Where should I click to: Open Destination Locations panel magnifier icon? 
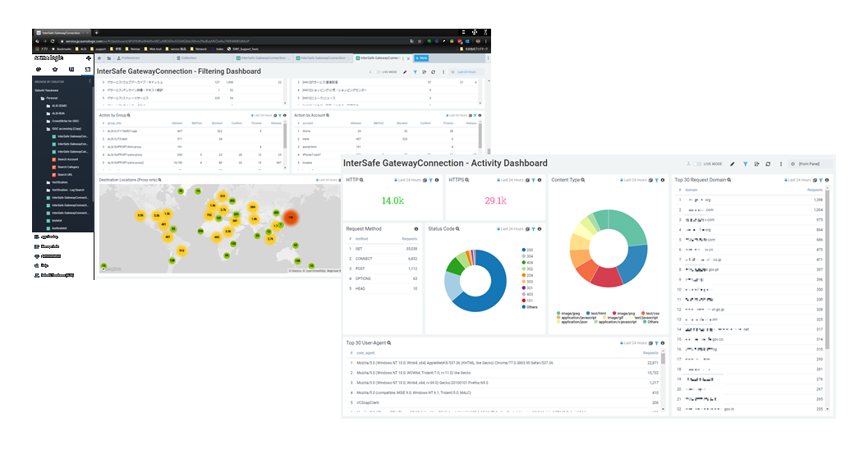coord(160,180)
